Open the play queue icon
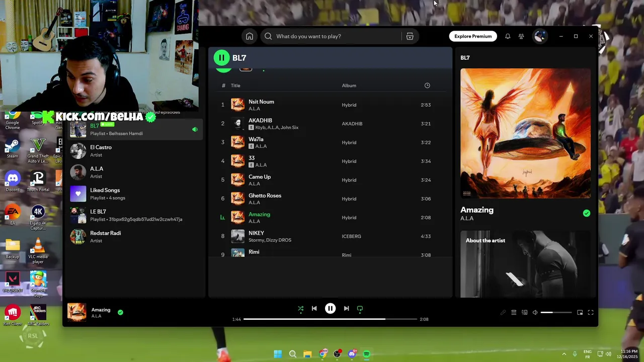 514,313
